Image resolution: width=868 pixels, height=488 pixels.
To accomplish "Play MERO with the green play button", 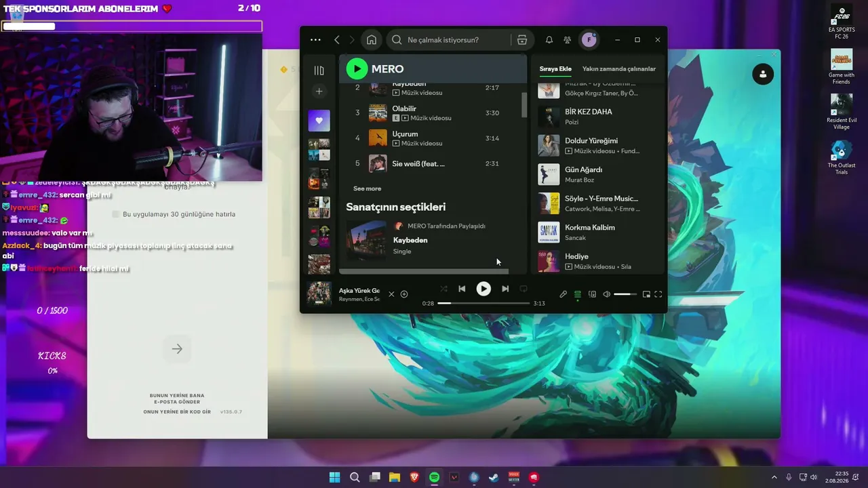I will pos(357,68).
